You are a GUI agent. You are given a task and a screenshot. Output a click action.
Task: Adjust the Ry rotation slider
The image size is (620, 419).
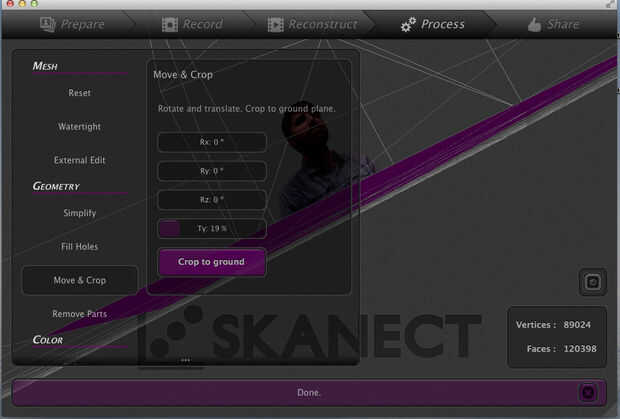(212, 171)
